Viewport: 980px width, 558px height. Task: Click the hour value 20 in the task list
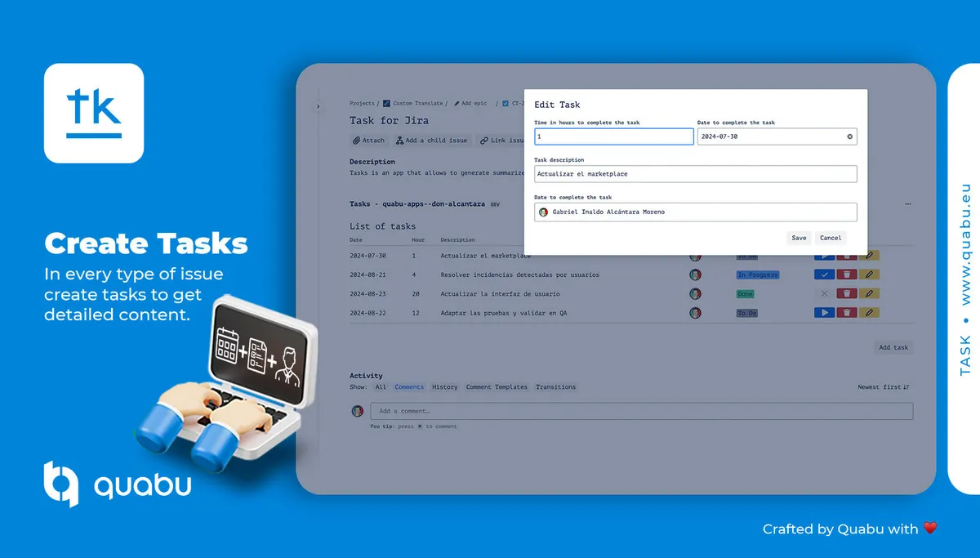click(416, 294)
